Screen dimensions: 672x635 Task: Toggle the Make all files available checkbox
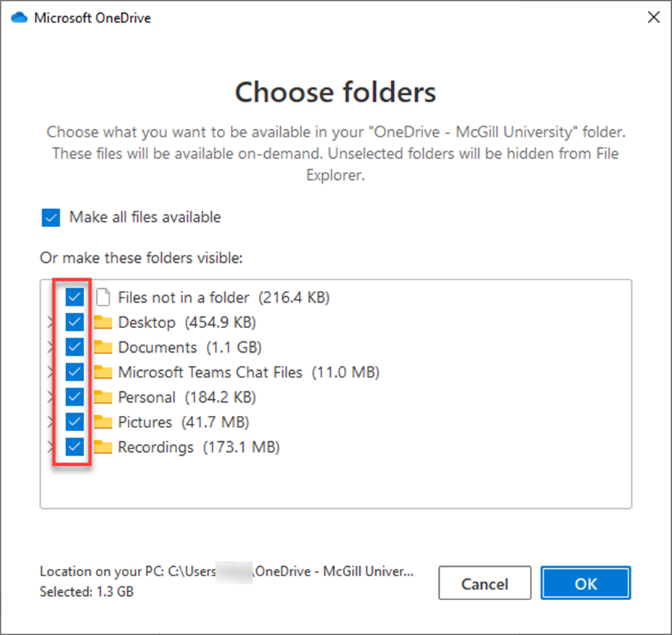coord(50,217)
